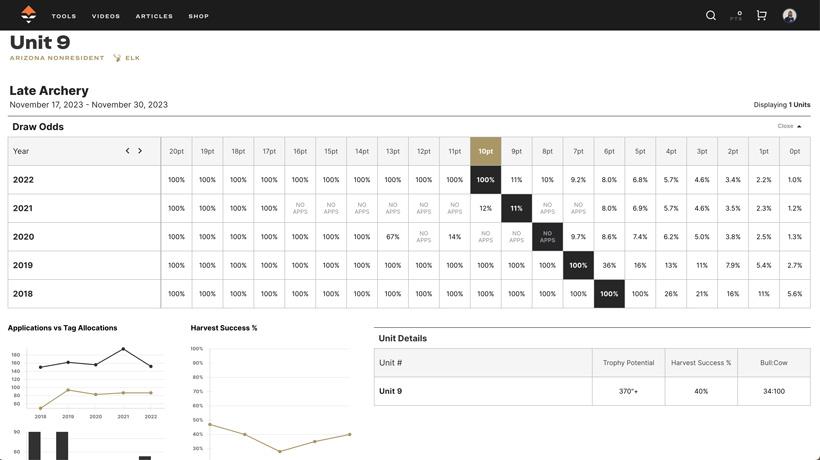Open the Articles menu item
Screen dimensions: 820x460
pyautogui.click(x=154, y=16)
